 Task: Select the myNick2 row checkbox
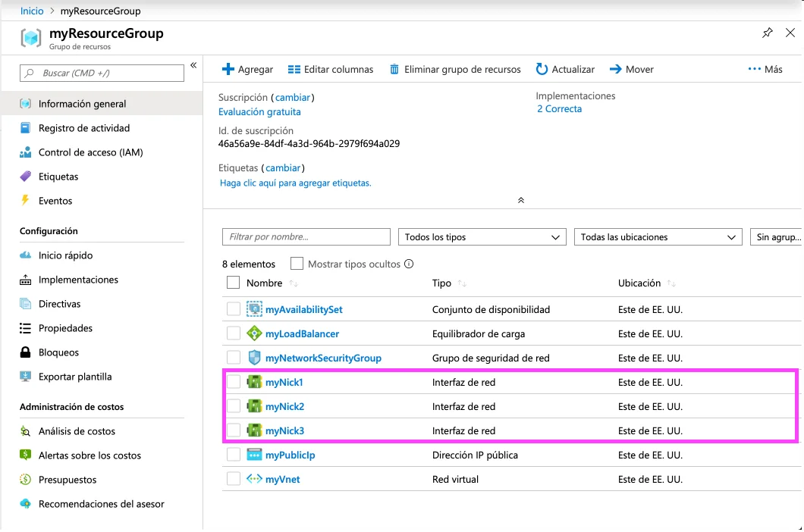[234, 406]
